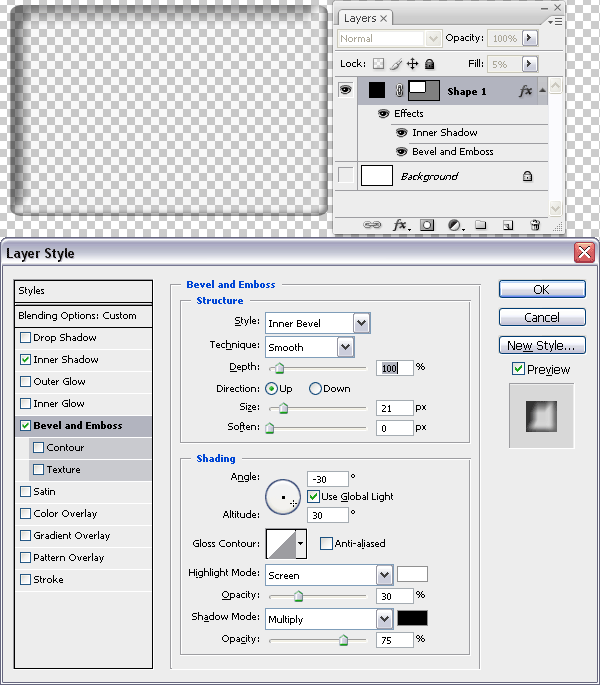The width and height of the screenshot is (600, 685).
Task: Select the Down direction radio button
Action: [x=316, y=389]
